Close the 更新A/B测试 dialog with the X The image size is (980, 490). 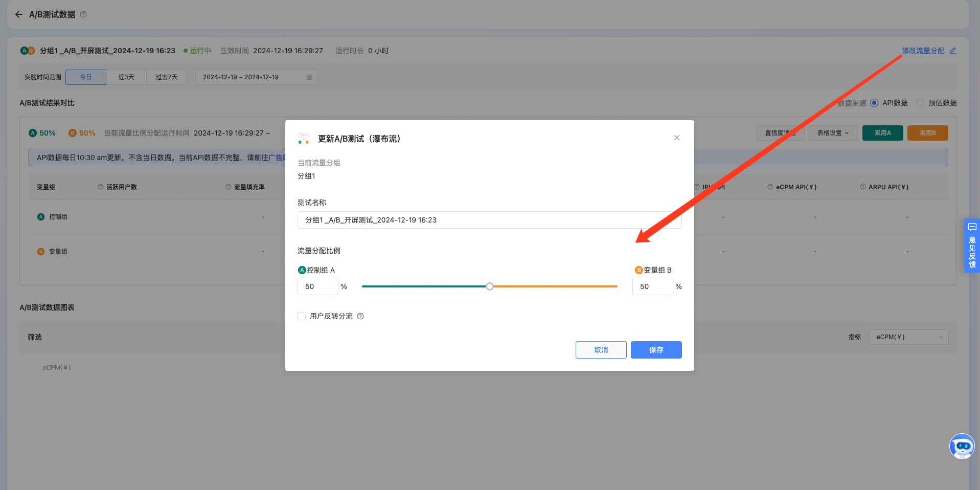(676, 138)
